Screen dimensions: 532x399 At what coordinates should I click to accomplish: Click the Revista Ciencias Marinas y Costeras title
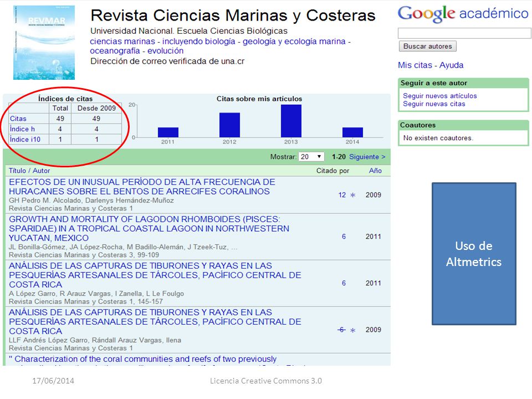pyautogui.click(x=233, y=16)
